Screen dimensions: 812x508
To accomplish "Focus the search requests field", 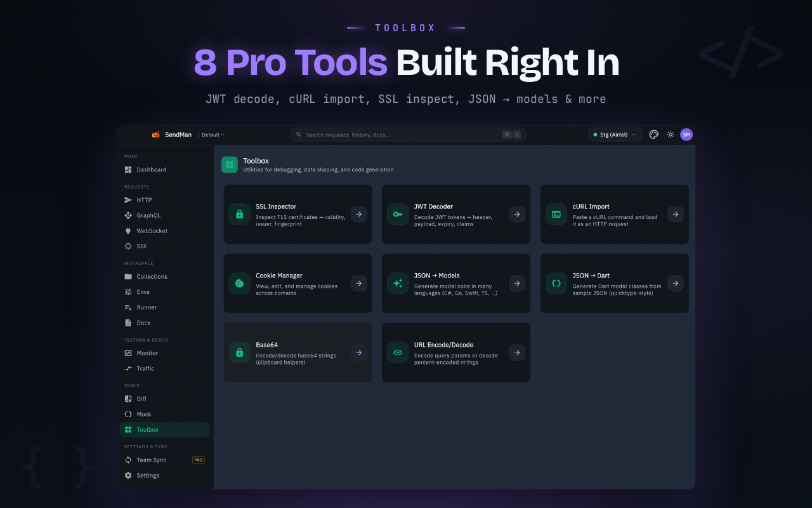I will [408, 135].
